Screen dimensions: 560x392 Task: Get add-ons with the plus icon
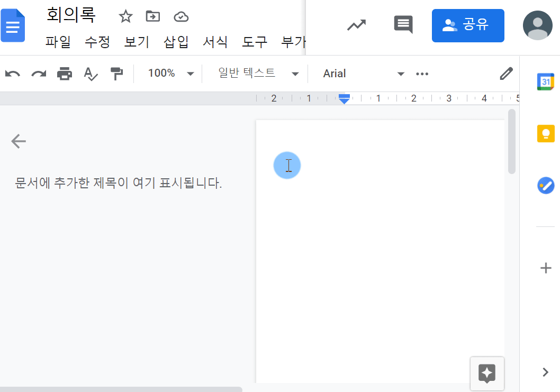[x=546, y=268]
